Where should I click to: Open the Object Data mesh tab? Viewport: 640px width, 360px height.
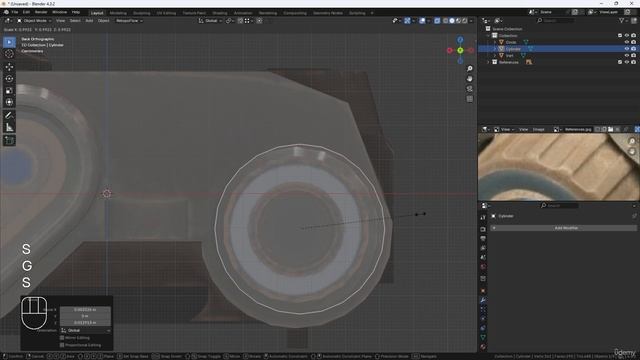[483, 338]
